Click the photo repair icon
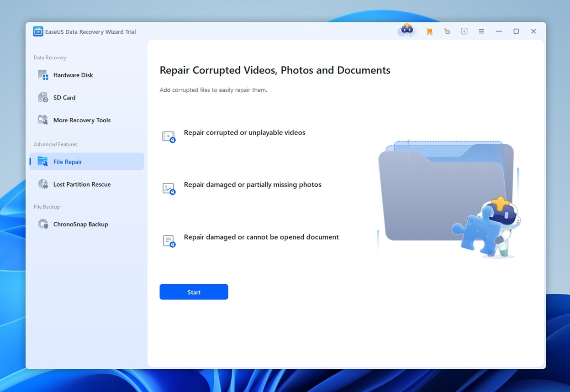Image resolution: width=570 pixels, height=392 pixels. click(169, 189)
